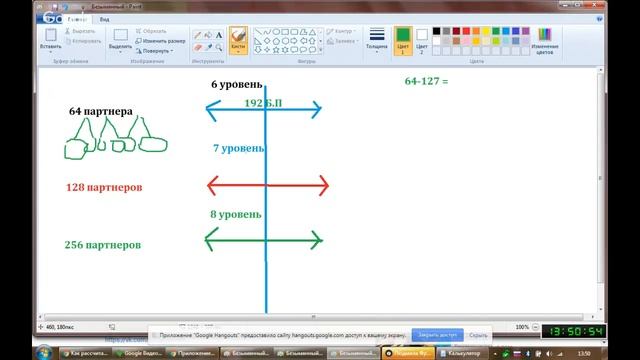Viewport: 640px width, 360px height.
Task: Select the Fill with color bucket tool
Action: 208,35
